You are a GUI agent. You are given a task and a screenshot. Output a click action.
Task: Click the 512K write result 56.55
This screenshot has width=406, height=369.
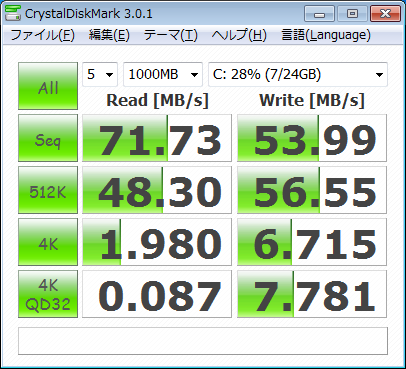point(312,190)
